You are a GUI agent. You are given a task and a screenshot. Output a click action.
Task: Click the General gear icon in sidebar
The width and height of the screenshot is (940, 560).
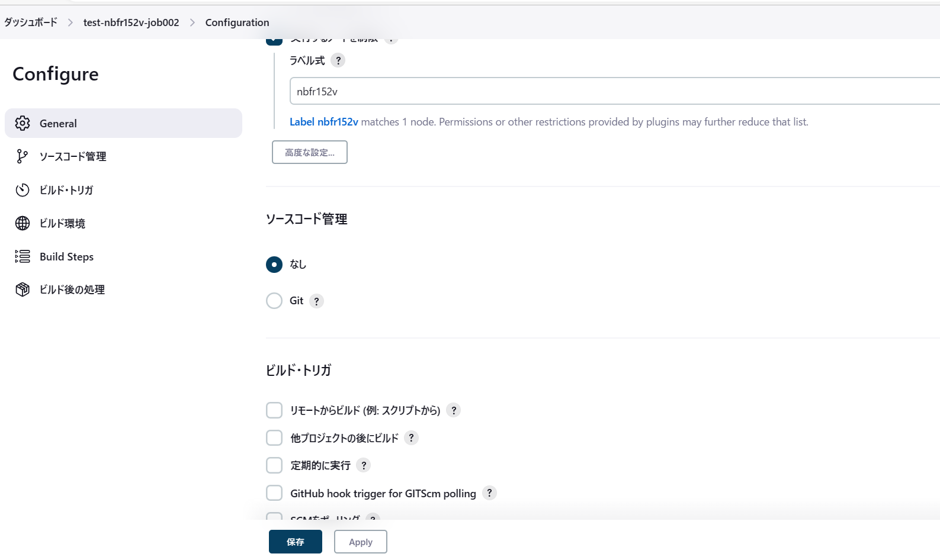23,123
